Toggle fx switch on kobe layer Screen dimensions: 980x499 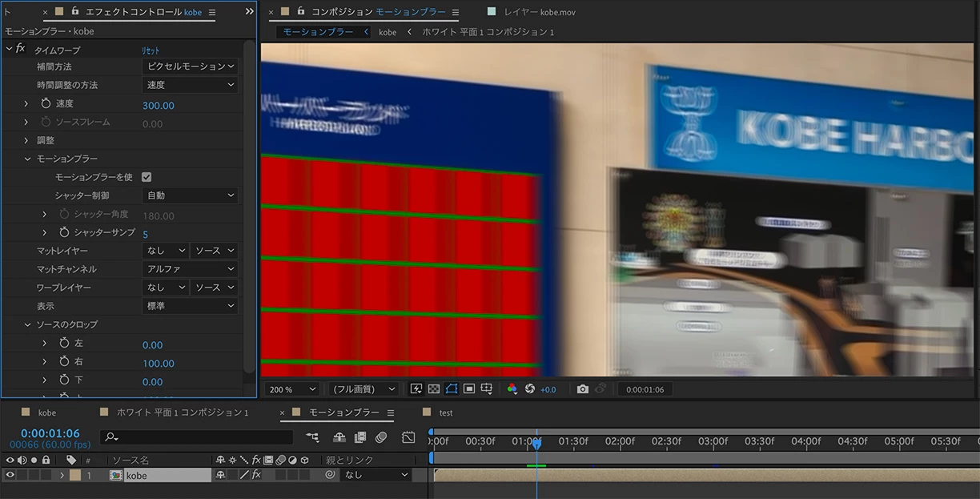coord(256,475)
